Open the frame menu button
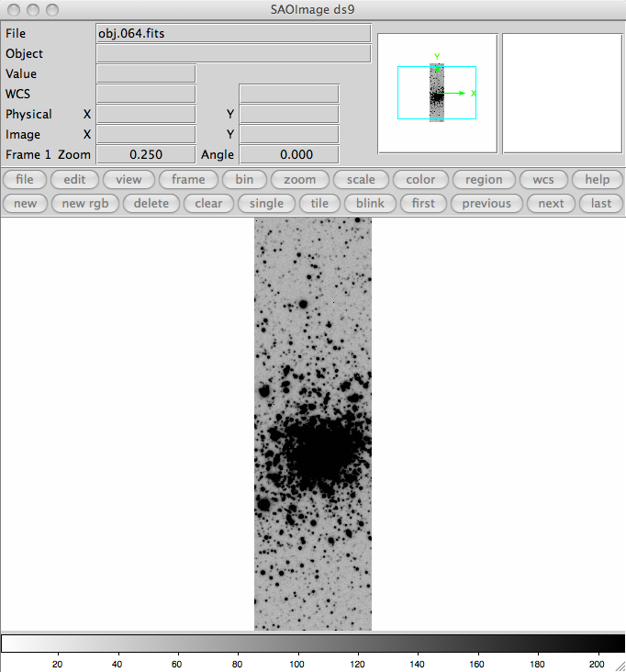Image resolution: width=626 pixels, height=672 pixels. pyautogui.click(x=188, y=179)
